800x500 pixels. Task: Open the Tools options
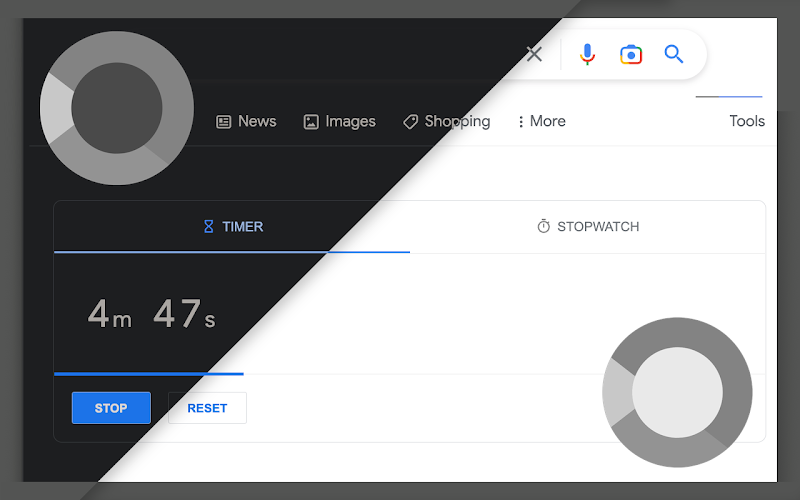click(x=747, y=121)
